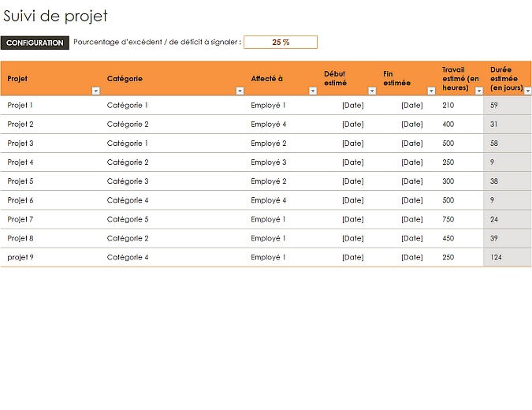Open the Catégorie column filter dropdown
This screenshot has width=532, height=410.
click(240, 91)
